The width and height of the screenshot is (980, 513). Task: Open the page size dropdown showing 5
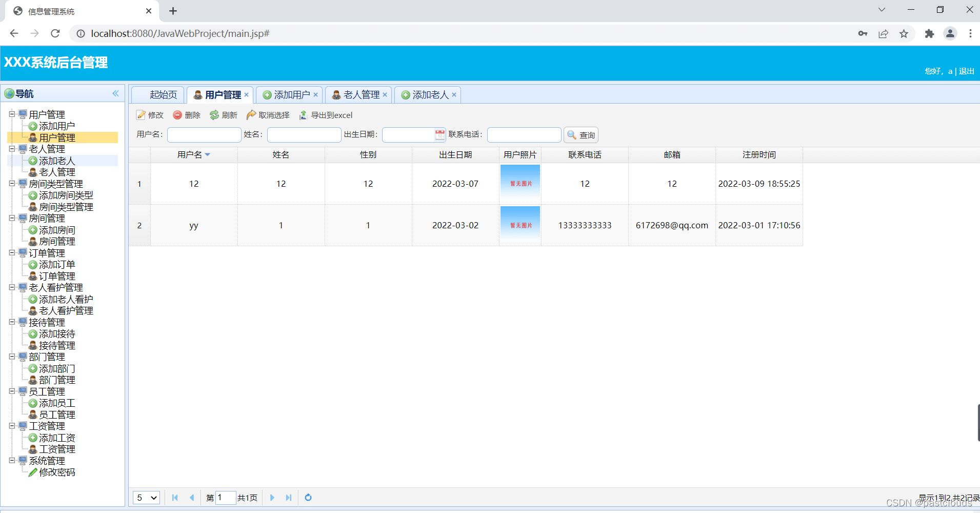click(x=146, y=497)
